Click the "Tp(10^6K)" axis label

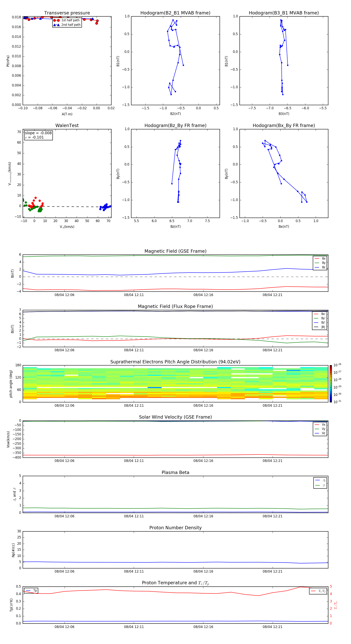[11, 605]
